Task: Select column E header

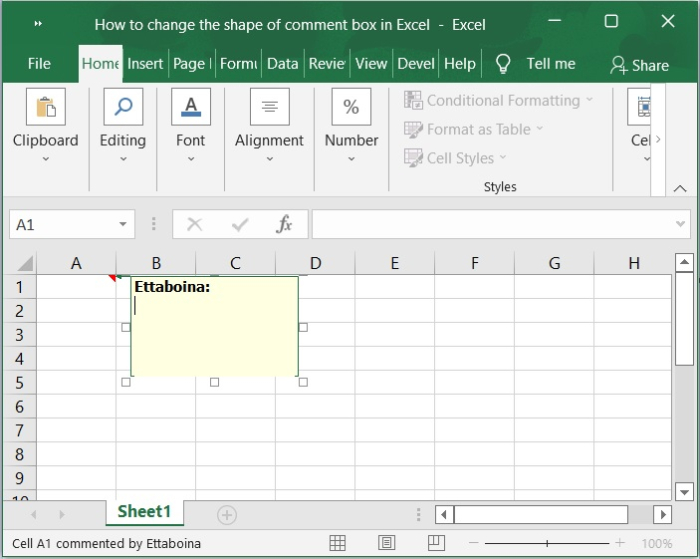Action: 395,263
